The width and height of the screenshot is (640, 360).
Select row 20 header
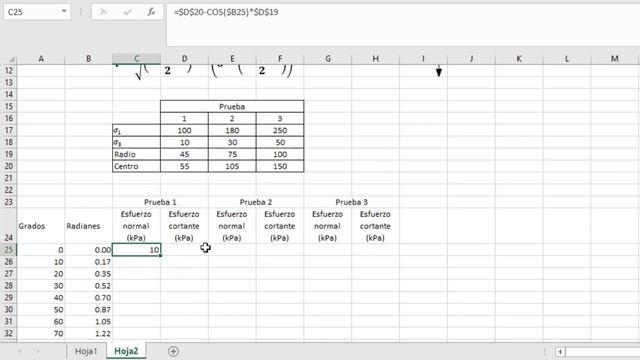(9, 166)
